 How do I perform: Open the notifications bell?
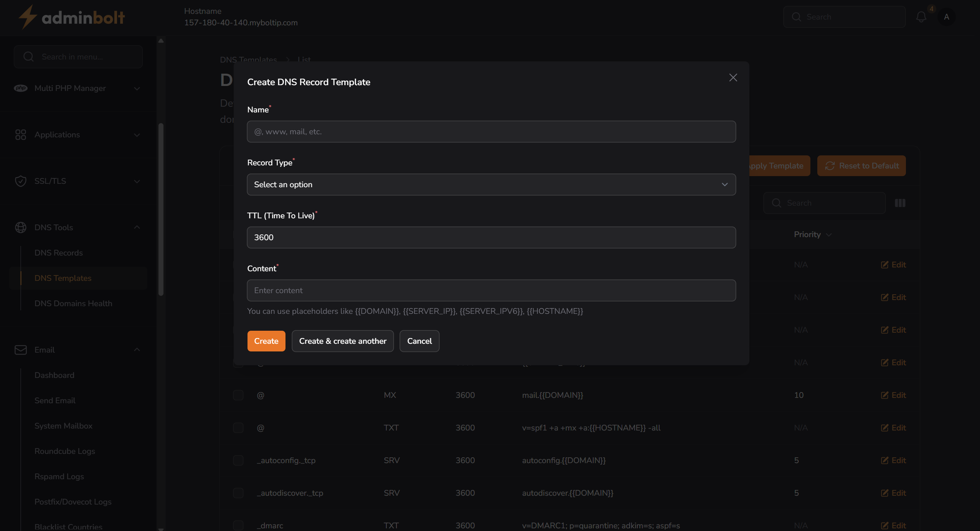tap(921, 16)
